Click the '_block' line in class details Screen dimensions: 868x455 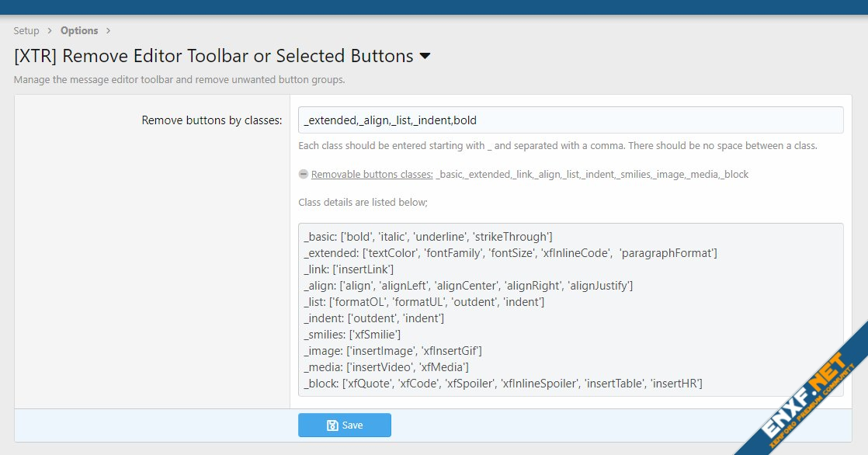pos(503,383)
